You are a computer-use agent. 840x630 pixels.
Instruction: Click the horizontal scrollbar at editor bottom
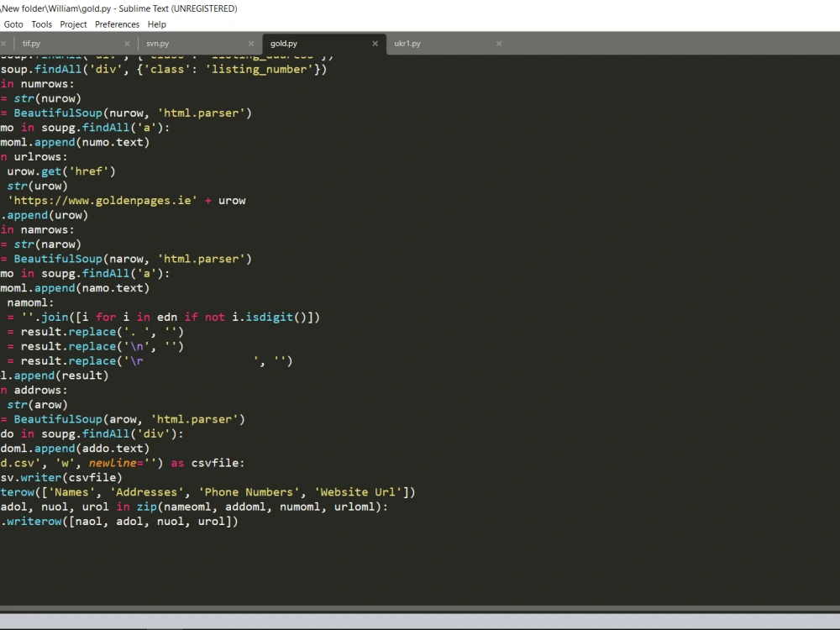[420, 609]
